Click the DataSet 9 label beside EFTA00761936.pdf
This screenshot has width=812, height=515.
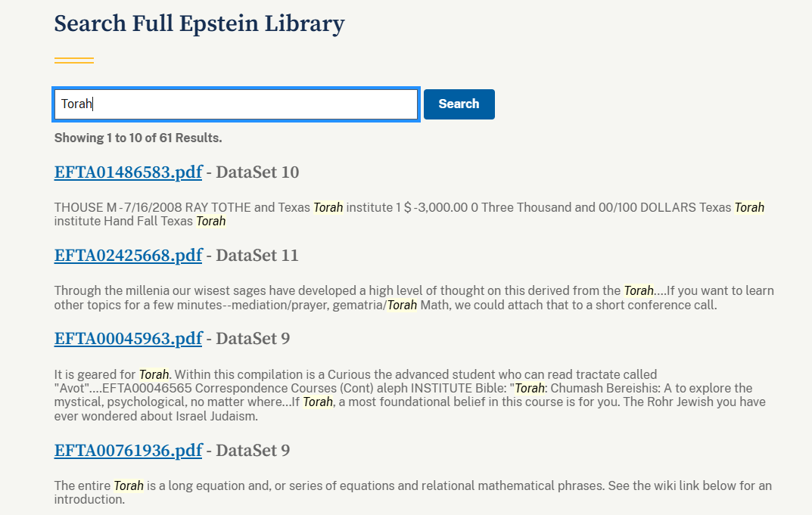pyautogui.click(x=253, y=451)
